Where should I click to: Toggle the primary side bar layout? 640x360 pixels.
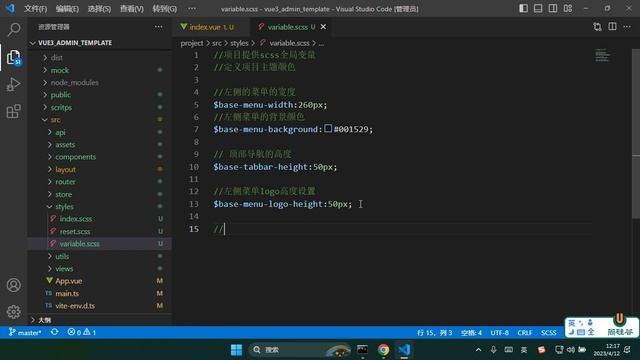coord(523,9)
